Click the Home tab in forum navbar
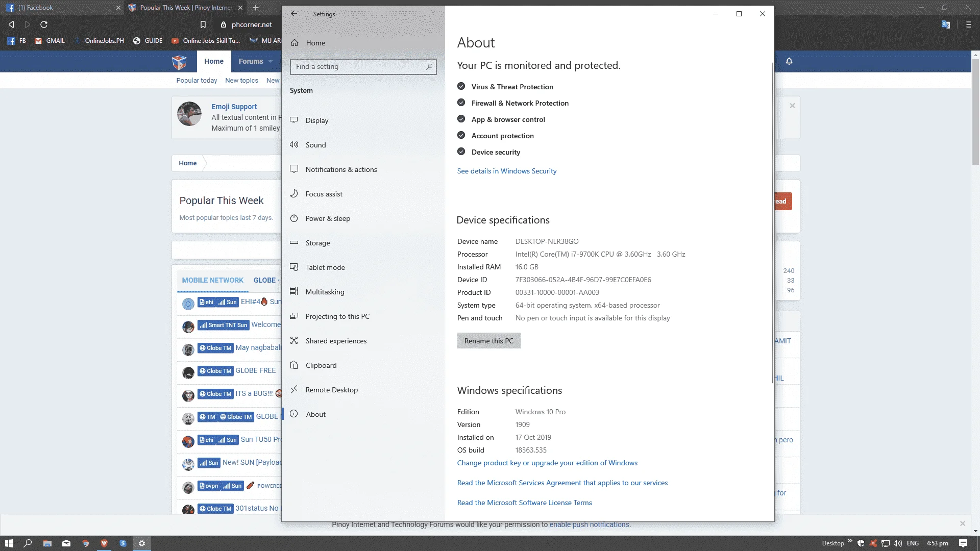Screen dimensions: 980x551 click(214, 61)
